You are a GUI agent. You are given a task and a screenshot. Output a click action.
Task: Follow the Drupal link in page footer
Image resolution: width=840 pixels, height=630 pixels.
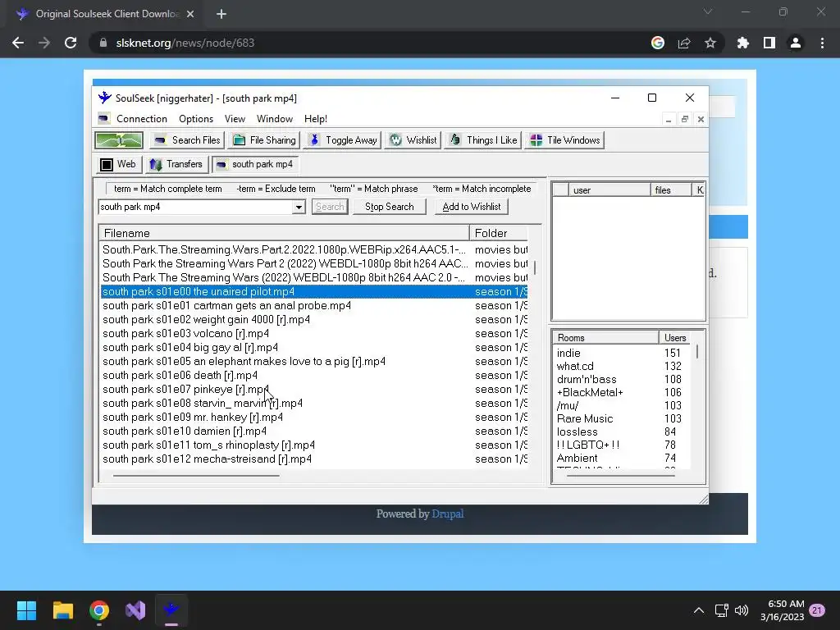(447, 514)
